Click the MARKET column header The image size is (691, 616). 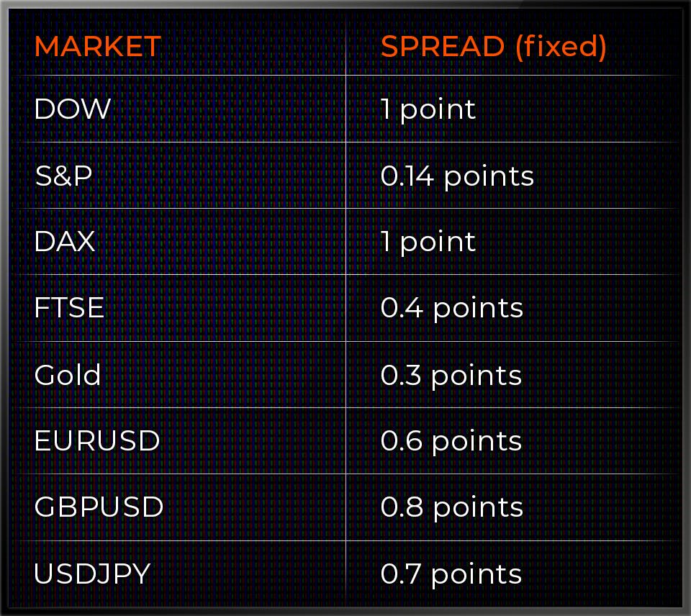pyautogui.click(x=98, y=46)
